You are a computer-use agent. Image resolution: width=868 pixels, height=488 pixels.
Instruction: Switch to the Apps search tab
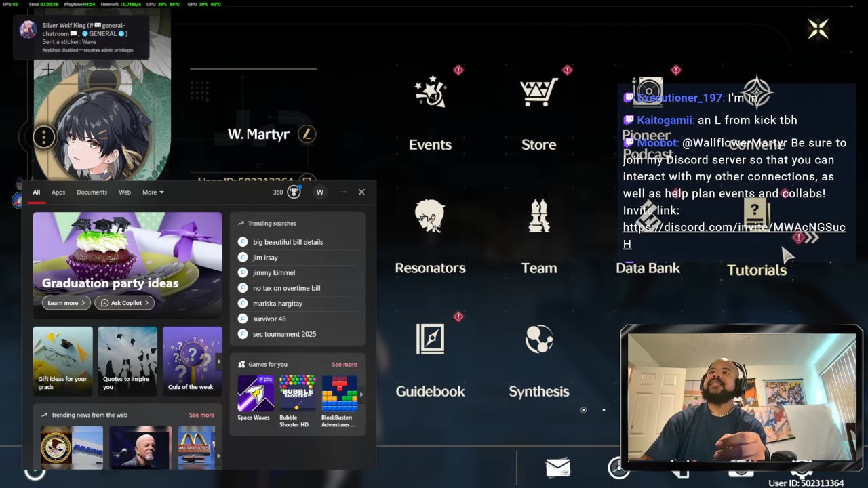tap(58, 192)
